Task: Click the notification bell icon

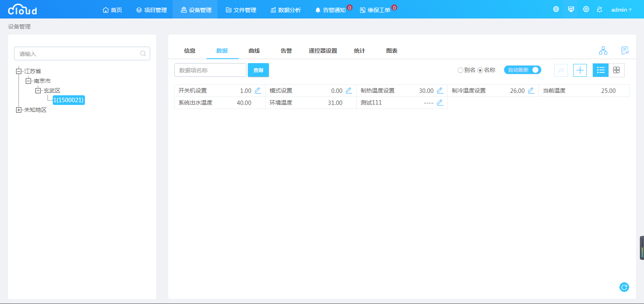Action: (599, 9)
